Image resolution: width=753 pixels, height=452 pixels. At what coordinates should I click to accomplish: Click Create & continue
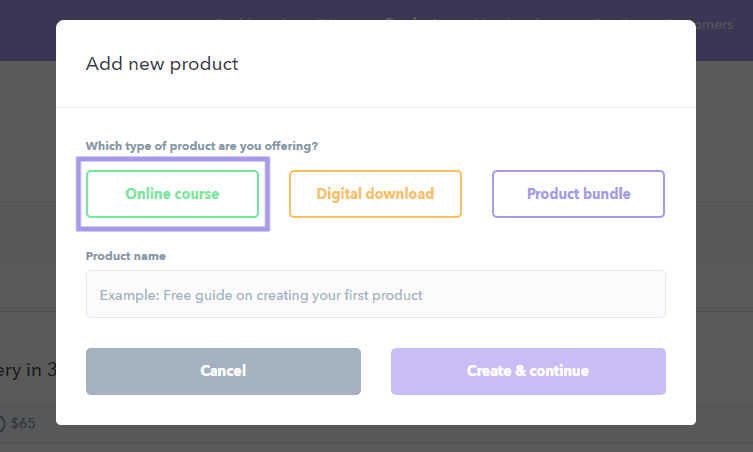(x=528, y=371)
